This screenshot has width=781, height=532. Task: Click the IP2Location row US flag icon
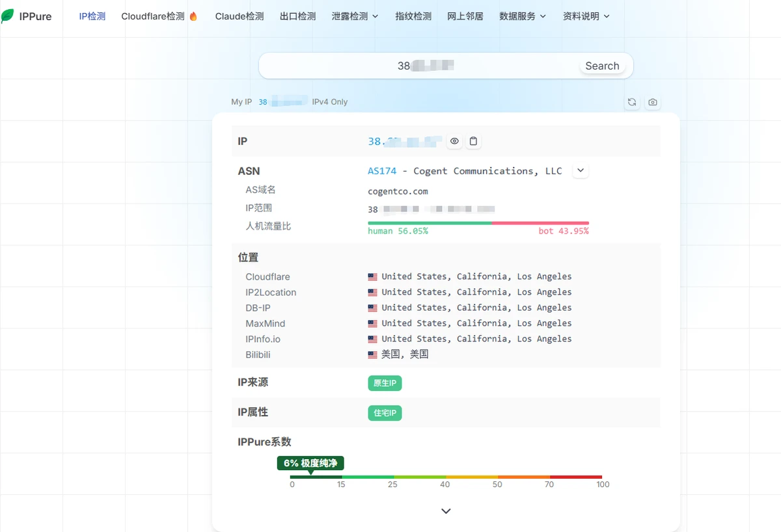point(372,293)
